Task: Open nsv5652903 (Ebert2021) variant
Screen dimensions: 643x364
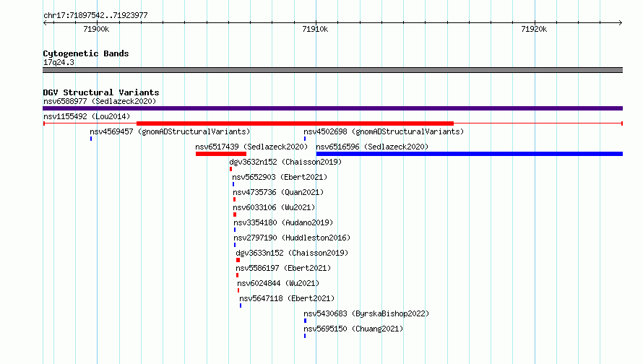Action: pos(280,177)
